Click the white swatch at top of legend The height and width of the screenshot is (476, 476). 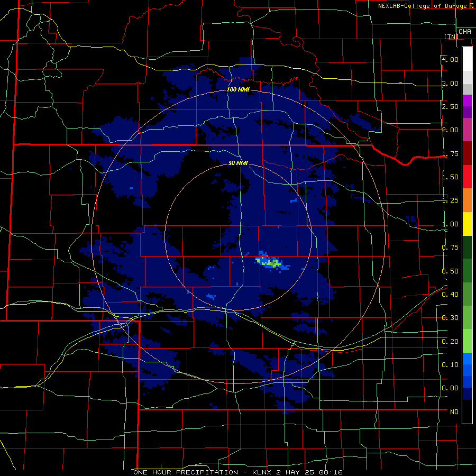[x=467, y=59]
